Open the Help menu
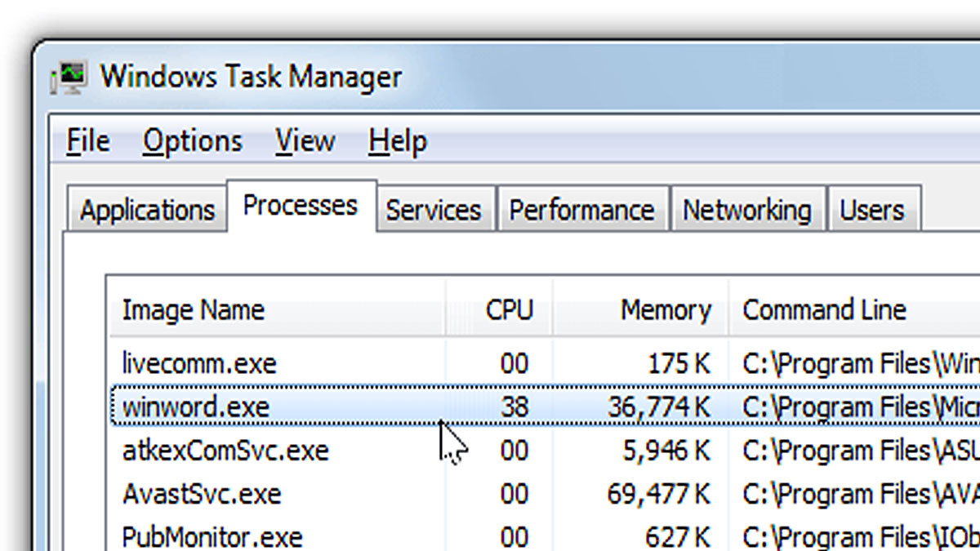This screenshot has width=980, height=551. [397, 141]
